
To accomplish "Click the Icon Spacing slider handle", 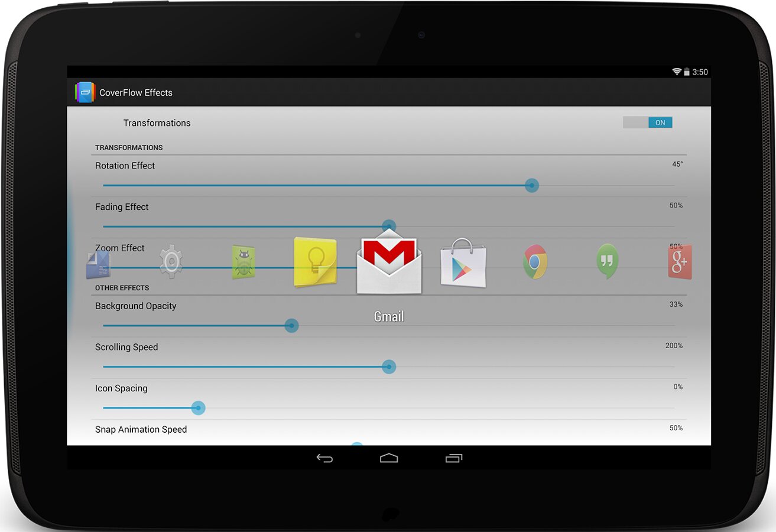I will click(x=198, y=408).
